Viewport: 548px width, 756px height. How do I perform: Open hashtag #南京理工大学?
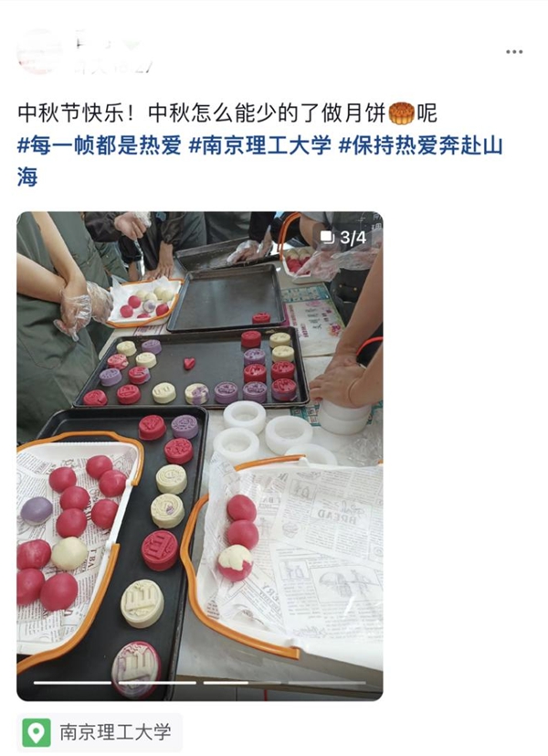click(260, 145)
